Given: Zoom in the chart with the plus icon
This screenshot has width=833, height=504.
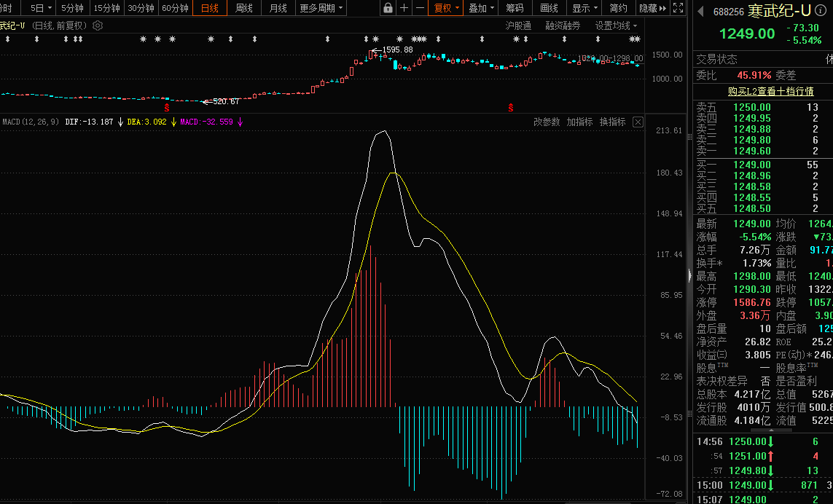Looking at the screenshot, I should pos(404,8).
